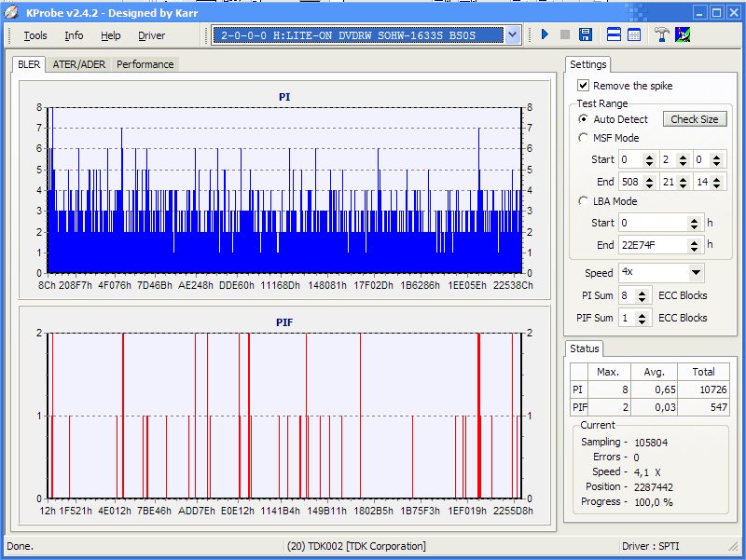Viewport: 746px width, 560px height.
Task: Click the satellite dish toolbar icon
Action: [683, 34]
